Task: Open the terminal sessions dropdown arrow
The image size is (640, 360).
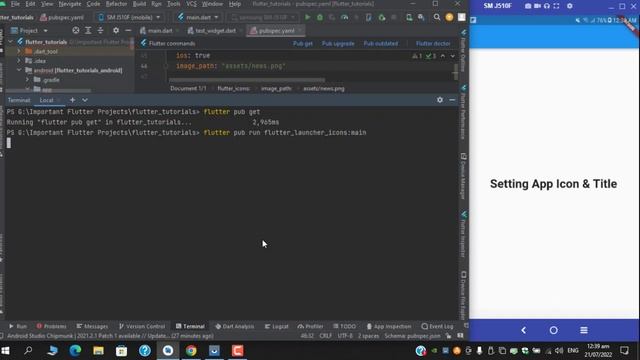Action: (85, 100)
